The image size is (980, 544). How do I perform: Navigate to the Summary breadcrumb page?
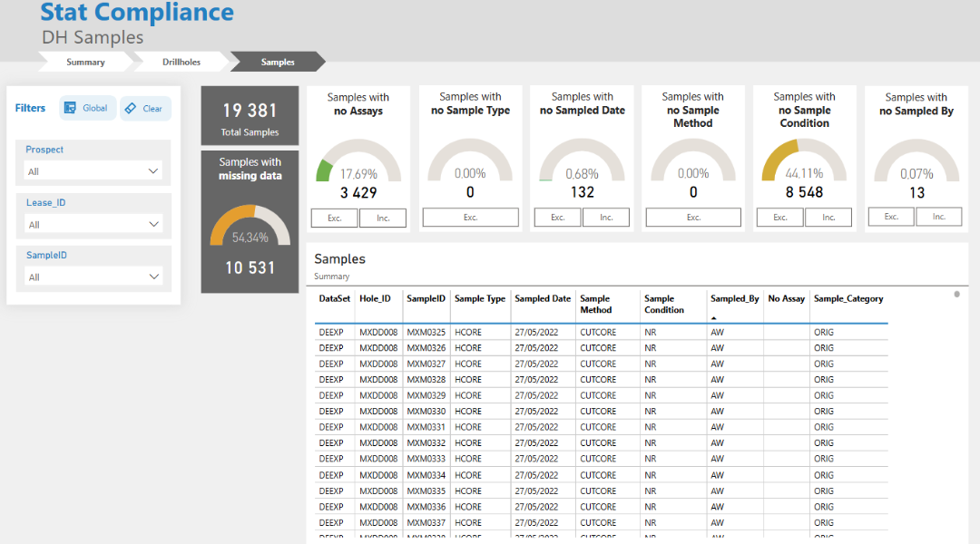click(85, 62)
